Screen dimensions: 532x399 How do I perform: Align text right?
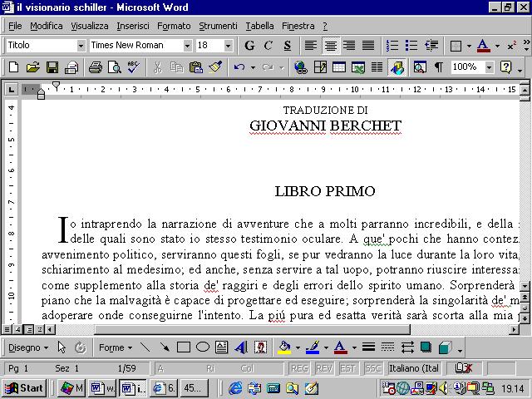pyautogui.click(x=349, y=46)
